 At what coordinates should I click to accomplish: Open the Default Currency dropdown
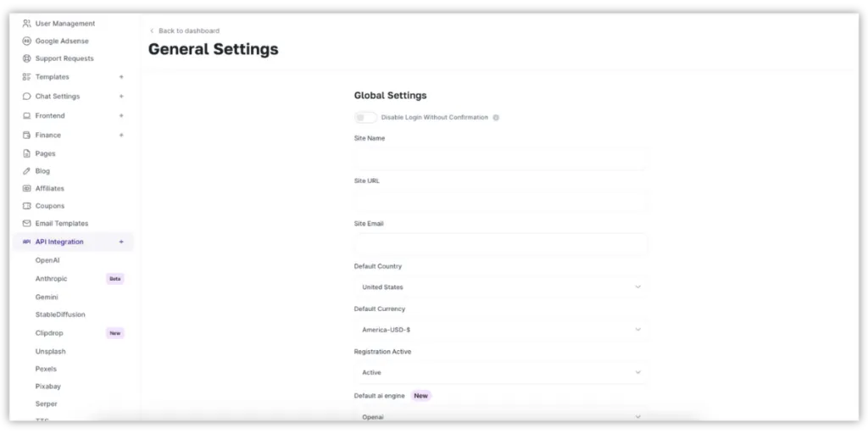click(x=500, y=330)
